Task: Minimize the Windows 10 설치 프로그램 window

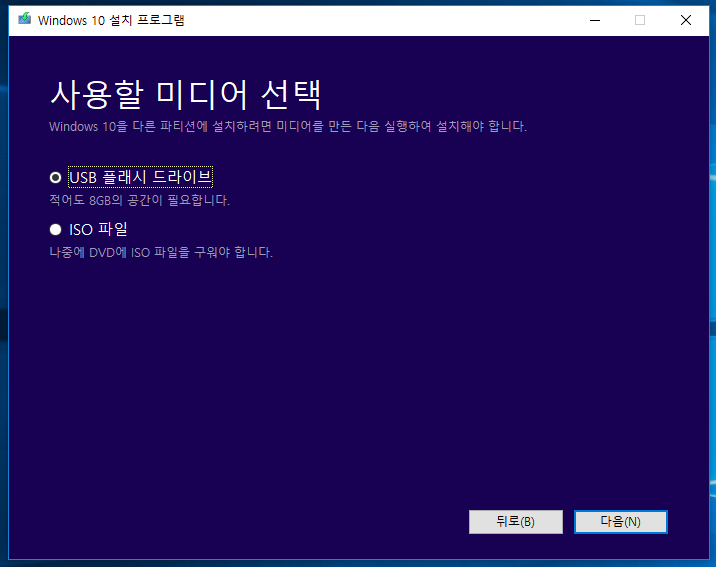Action: click(595, 20)
